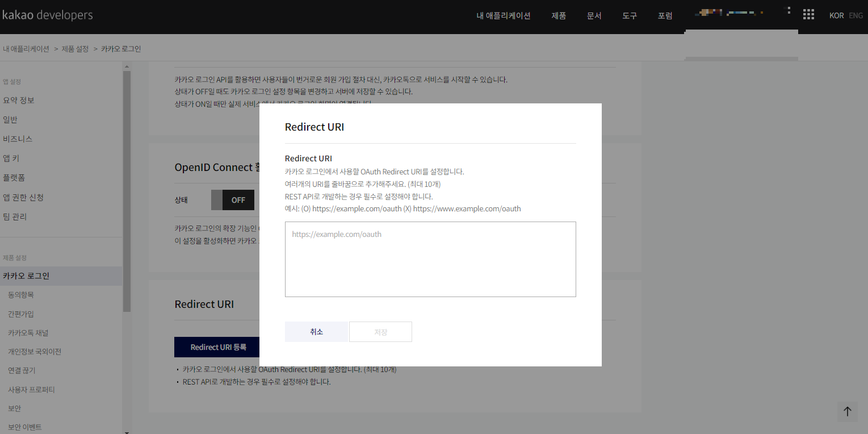Screen dimensions: 868x434
Task: Open 플랫폼 in sidebar
Action: coord(14,178)
